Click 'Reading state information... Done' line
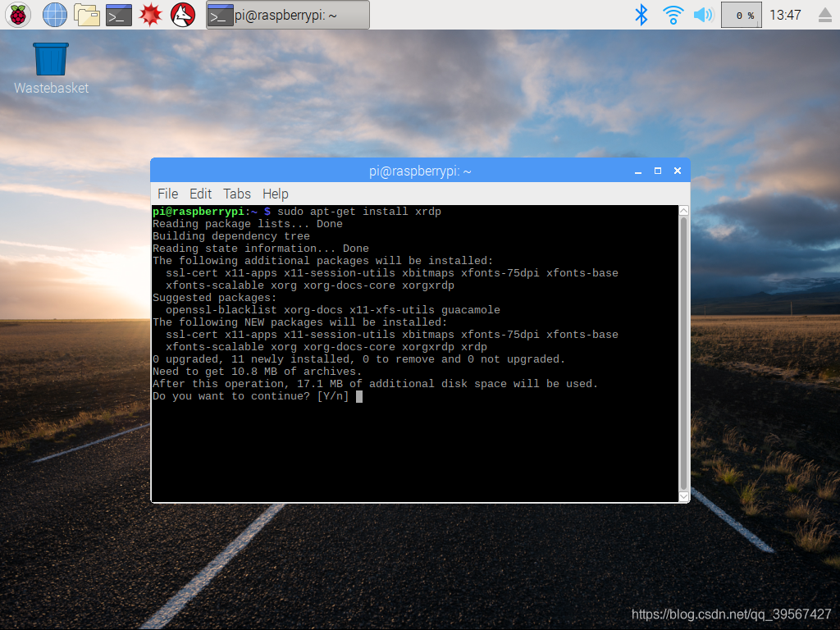 (x=260, y=249)
